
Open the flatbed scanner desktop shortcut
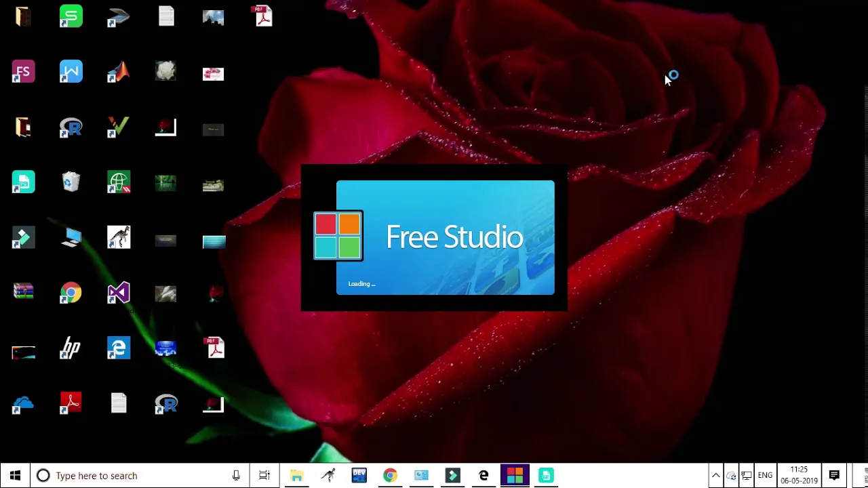click(119, 16)
